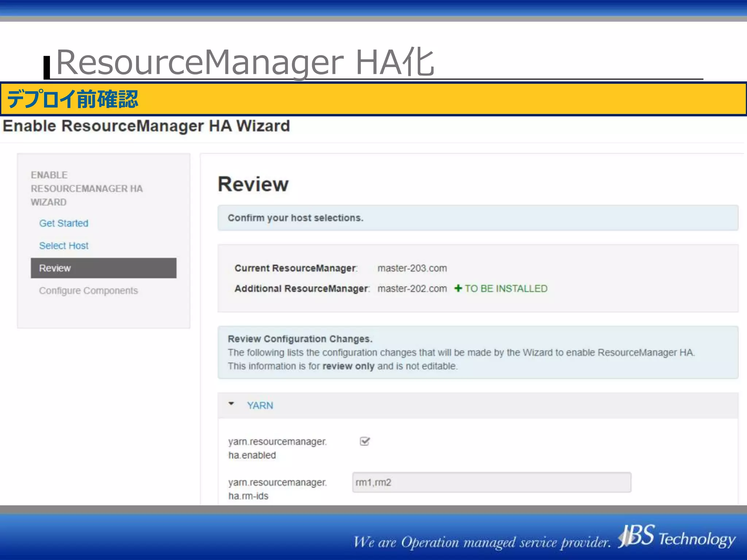Click the yarn.resourcemanager.ha.enabled property label
Image resolution: width=747 pixels, height=560 pixels.
(278, 448)
